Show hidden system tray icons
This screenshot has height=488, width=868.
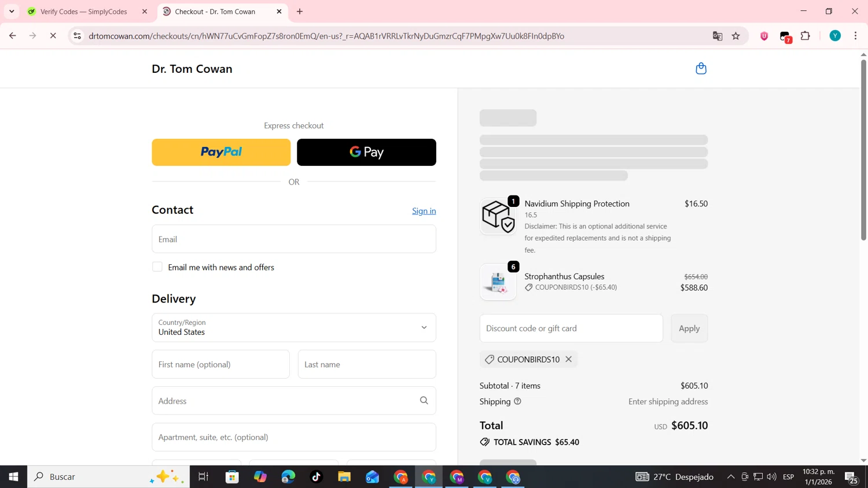tap(731, 476)
